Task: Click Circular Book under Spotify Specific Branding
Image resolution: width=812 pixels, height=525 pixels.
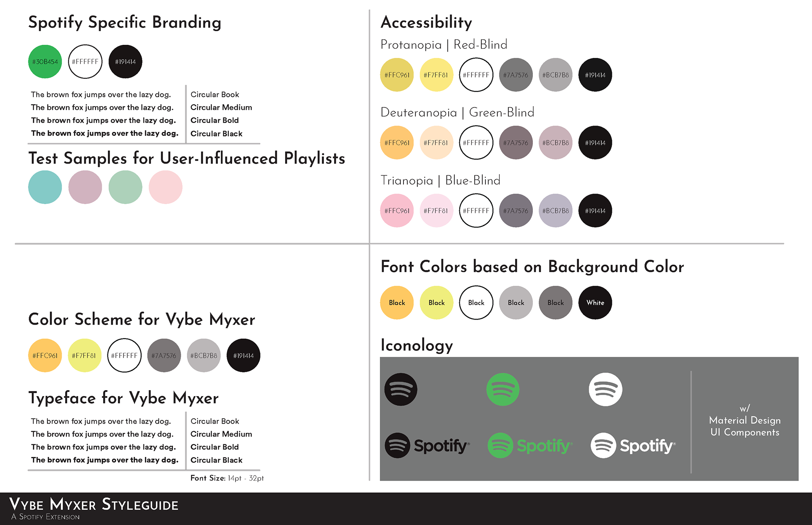Action: point(215,95)
